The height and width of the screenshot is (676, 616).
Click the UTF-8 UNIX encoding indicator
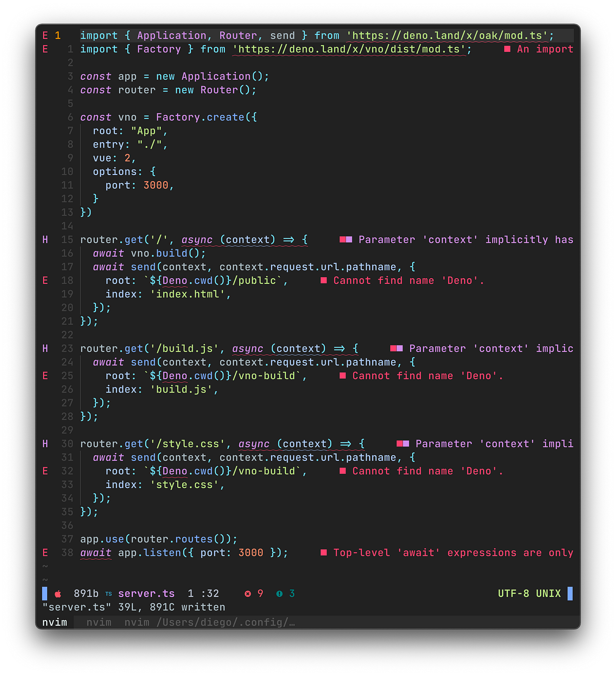(x=530, y=593)
